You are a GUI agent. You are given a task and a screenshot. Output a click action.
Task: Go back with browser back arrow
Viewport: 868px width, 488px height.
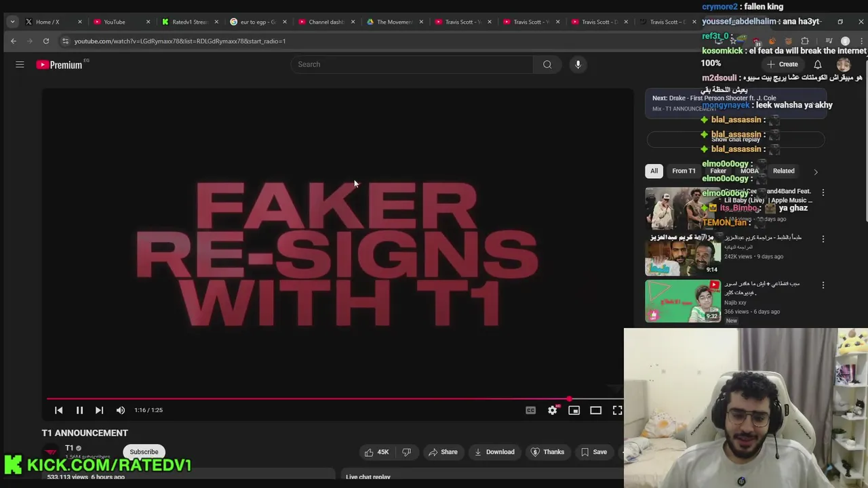click(x=14, y=41)
